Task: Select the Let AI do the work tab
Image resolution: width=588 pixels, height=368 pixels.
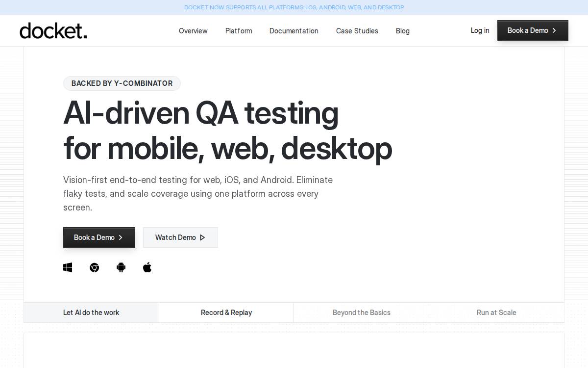Action: pyautogui.click(x=91, y=313)
